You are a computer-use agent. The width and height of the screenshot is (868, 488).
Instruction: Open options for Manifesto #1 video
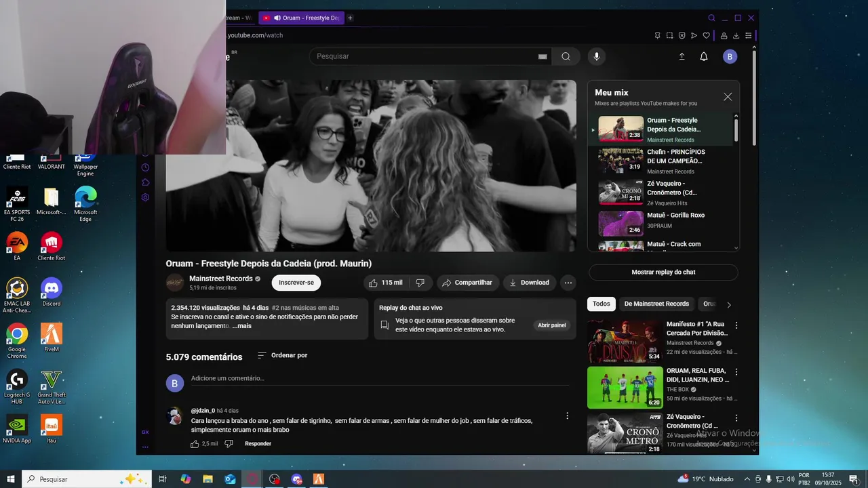coord(736,325)
